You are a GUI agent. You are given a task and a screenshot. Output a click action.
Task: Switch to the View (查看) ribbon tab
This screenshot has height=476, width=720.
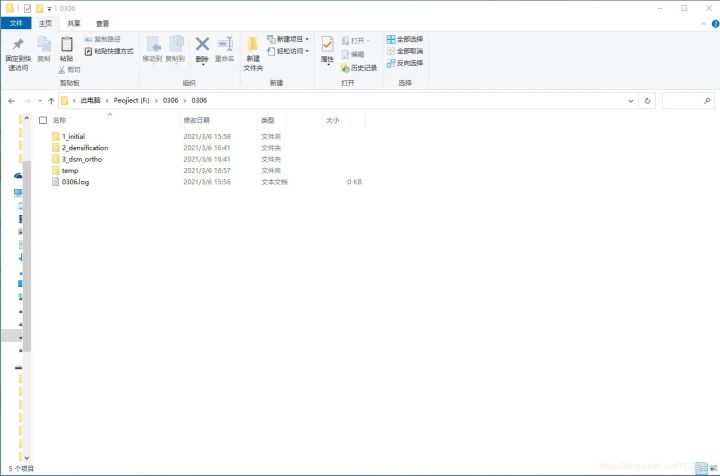click(x=103, y=22)
